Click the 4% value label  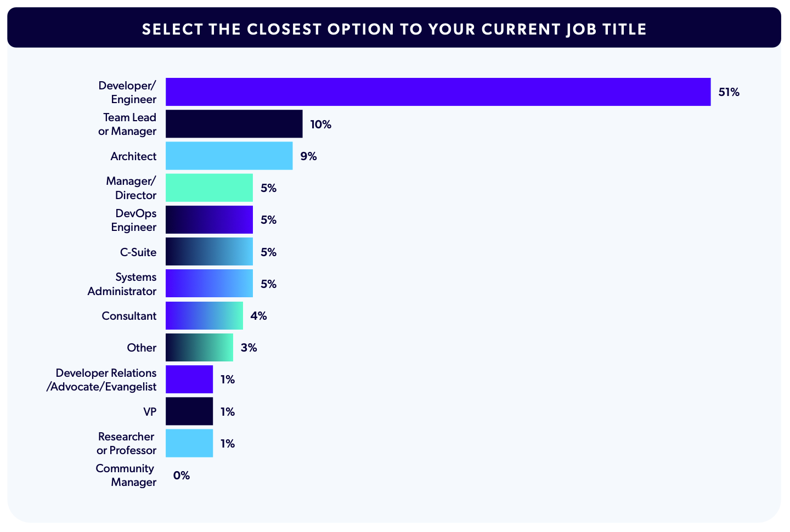point(258,316)
